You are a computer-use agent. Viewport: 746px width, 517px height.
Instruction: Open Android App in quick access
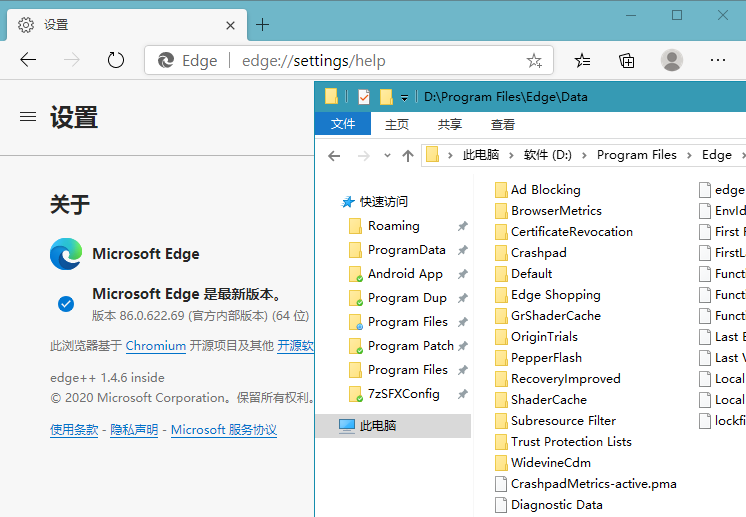pos(405,274)
